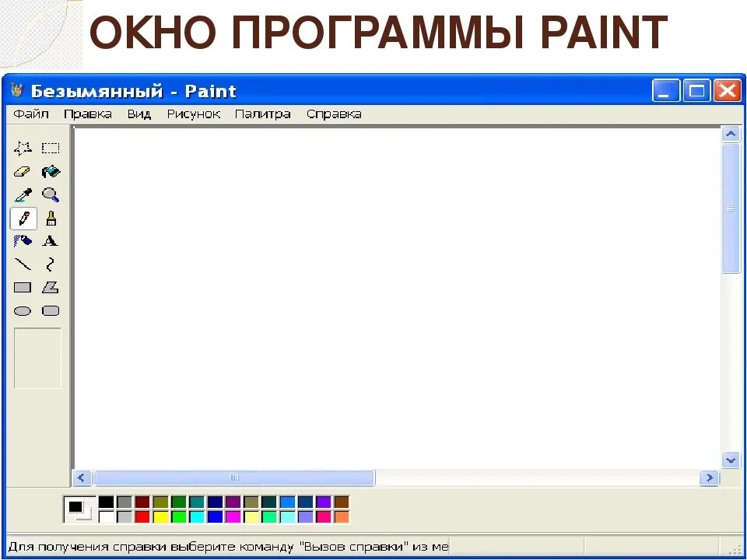
Task: Choose the brown swatch at palette end
Action: tap(342, 502)
